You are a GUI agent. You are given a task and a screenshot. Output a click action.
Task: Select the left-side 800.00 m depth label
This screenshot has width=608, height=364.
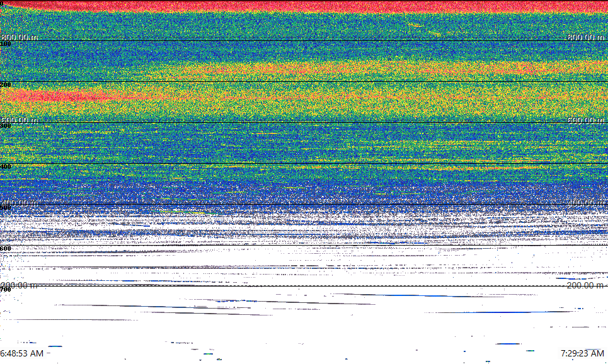pyautogui.click(x=19, y=37)
